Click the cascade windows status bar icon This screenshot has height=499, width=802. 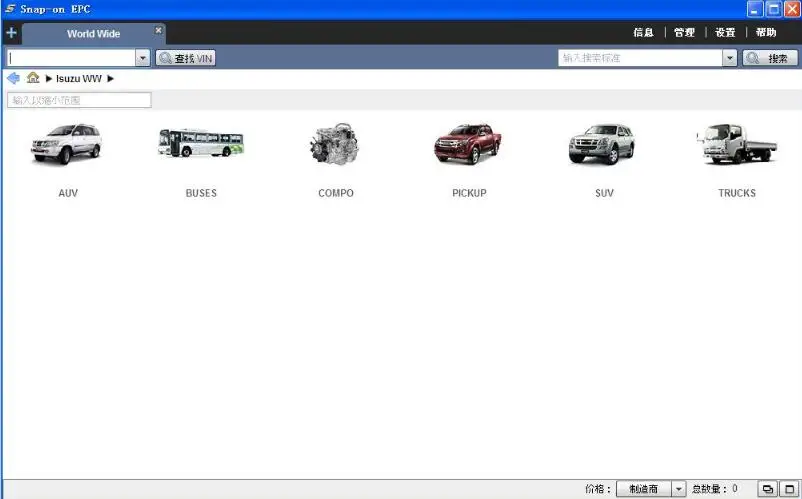tap(767, 489)
